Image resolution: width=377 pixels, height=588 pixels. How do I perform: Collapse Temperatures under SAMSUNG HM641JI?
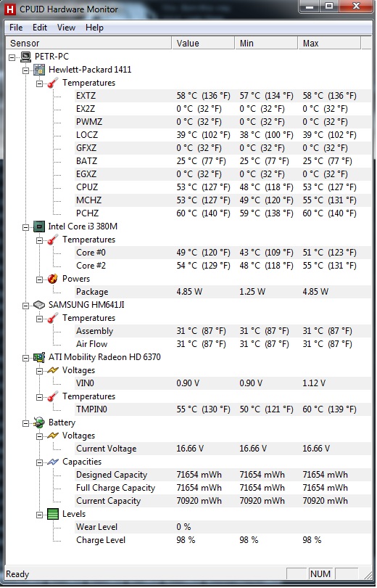pyautogui.click(x=39, y=319)
